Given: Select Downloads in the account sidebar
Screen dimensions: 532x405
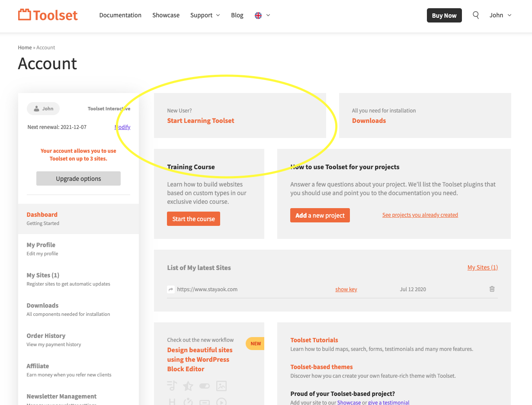Looking at the screenshot, I should pyautogui.click(x=78, y=310).
